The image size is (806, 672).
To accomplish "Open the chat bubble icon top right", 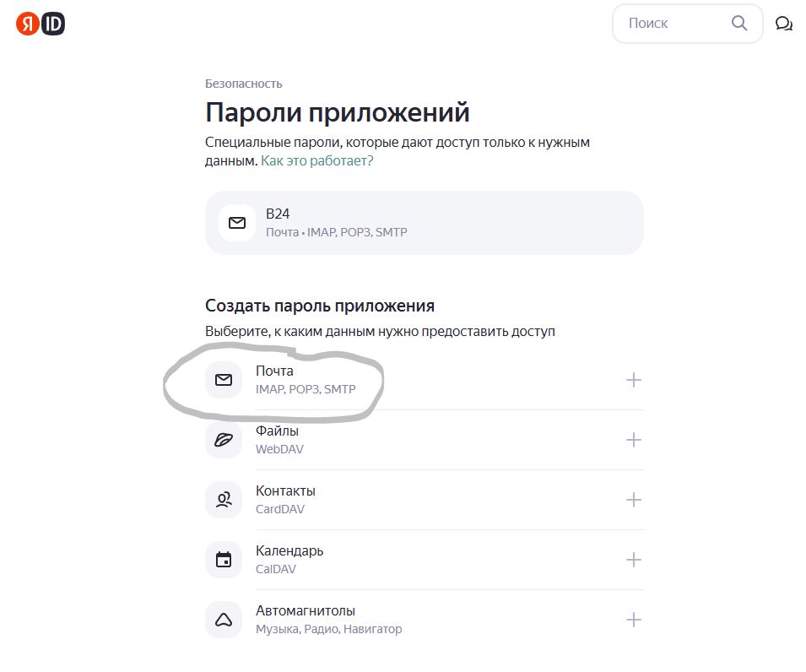I will coord(784,24).
